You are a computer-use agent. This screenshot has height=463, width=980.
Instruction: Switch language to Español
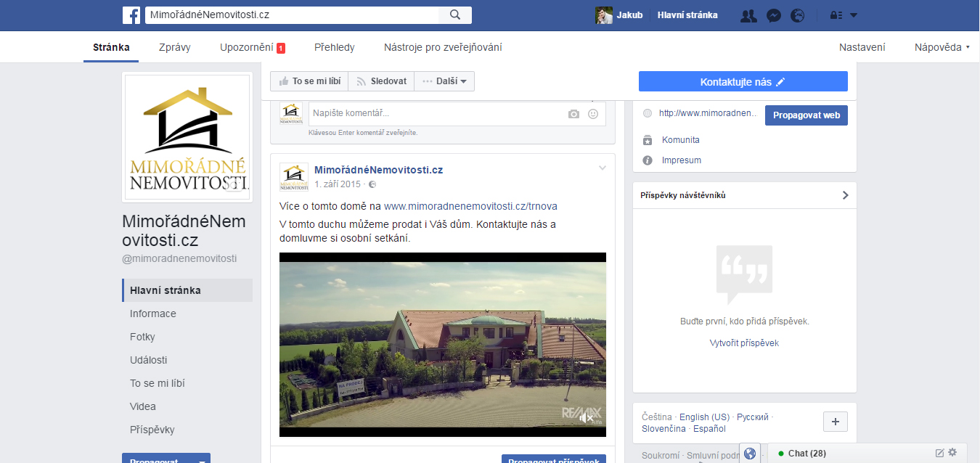point(709,429)
